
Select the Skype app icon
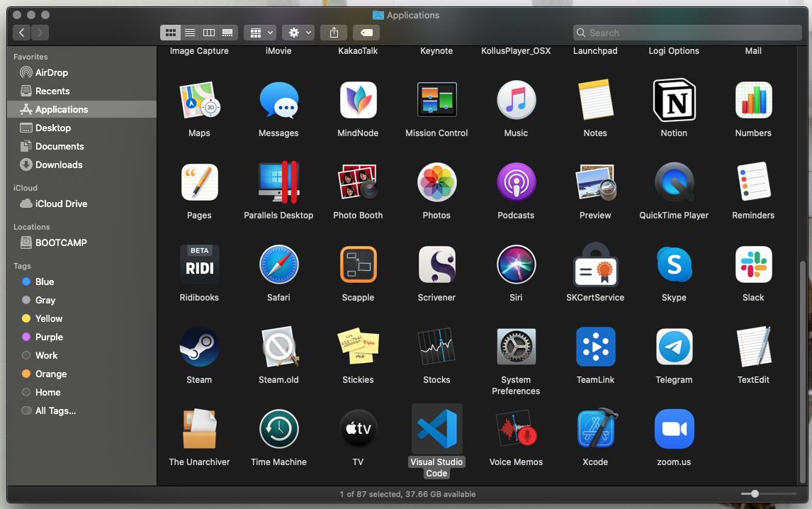coord(674,265)
